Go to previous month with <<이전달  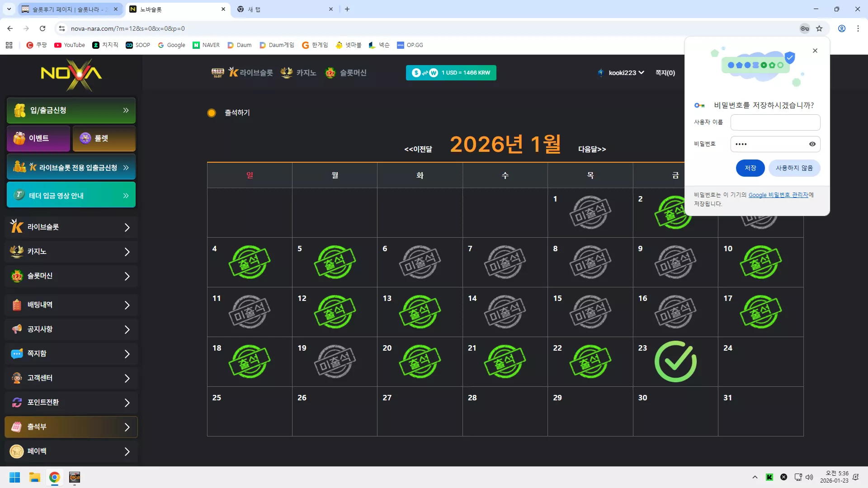[x=418, y=149]
